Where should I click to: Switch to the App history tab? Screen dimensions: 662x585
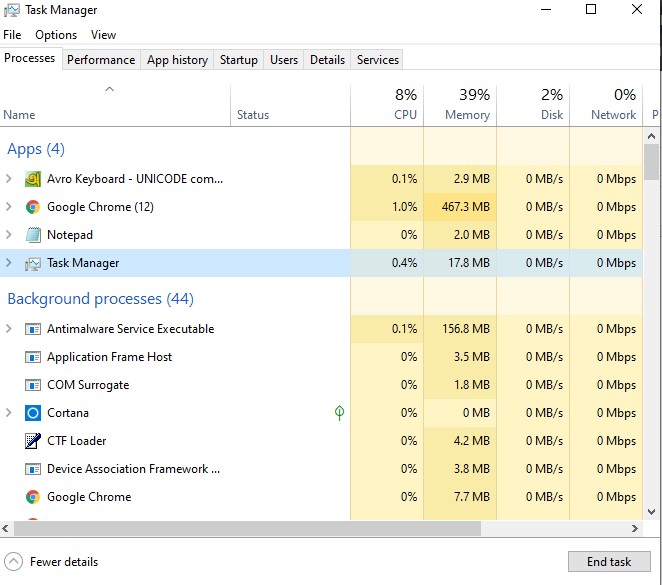click(177, 60)
